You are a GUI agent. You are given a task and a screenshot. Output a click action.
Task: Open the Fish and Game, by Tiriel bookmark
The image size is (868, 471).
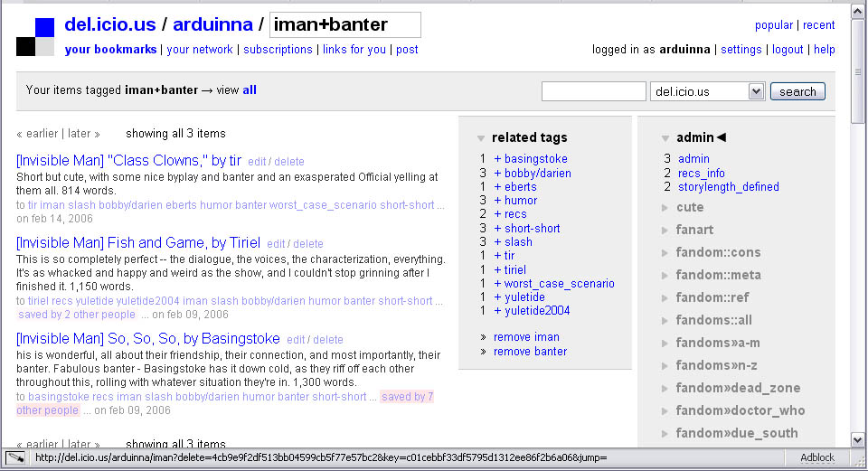click(x=138, y=243)
